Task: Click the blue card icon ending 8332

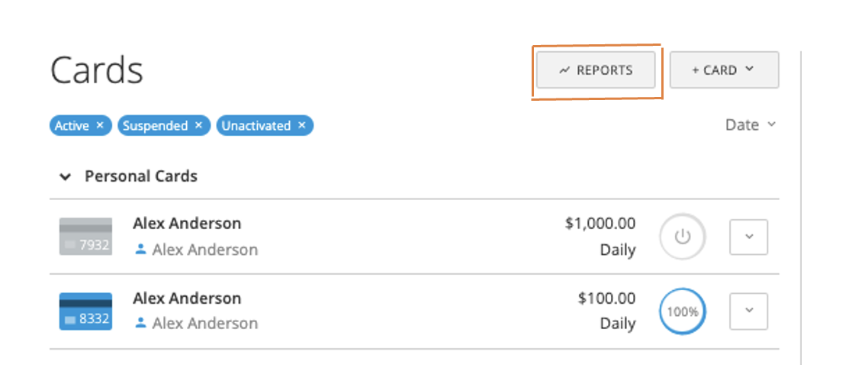Action: (85, 311)
